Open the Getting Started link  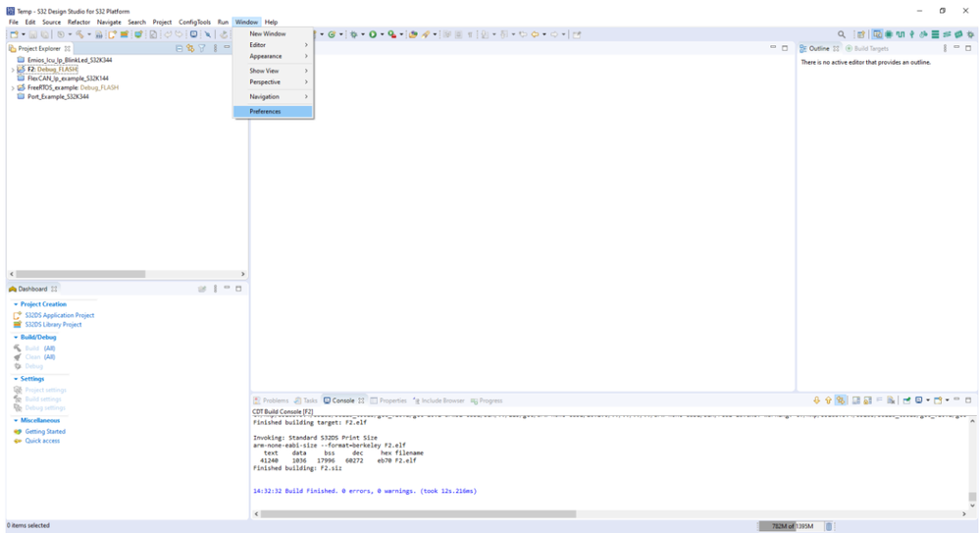point(45,432)
